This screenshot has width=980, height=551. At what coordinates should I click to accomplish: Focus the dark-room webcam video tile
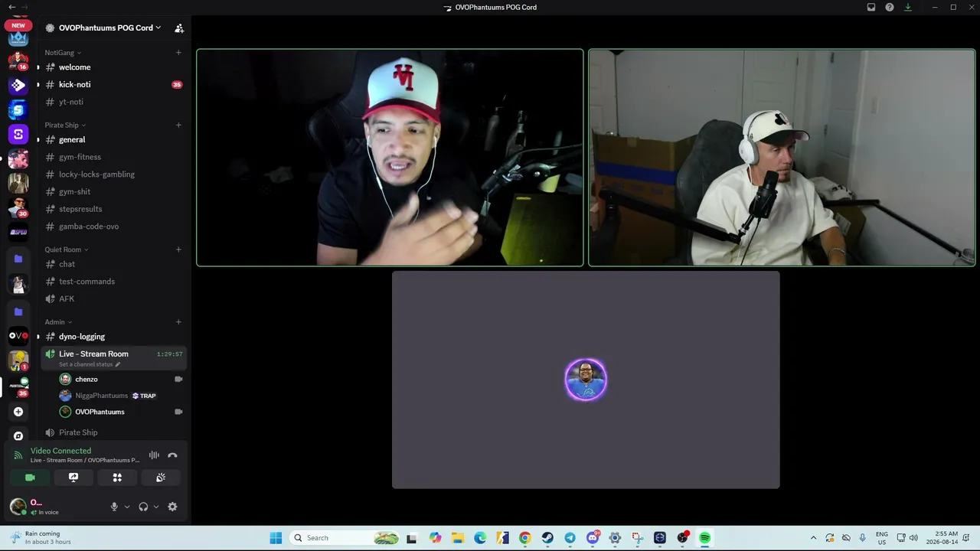coord(390,158)
